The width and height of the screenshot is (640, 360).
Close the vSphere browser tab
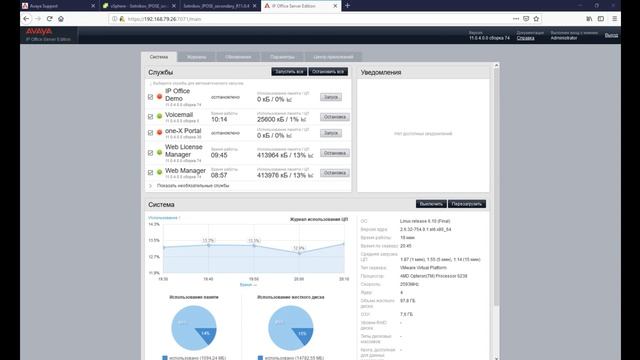click(174, 6)
